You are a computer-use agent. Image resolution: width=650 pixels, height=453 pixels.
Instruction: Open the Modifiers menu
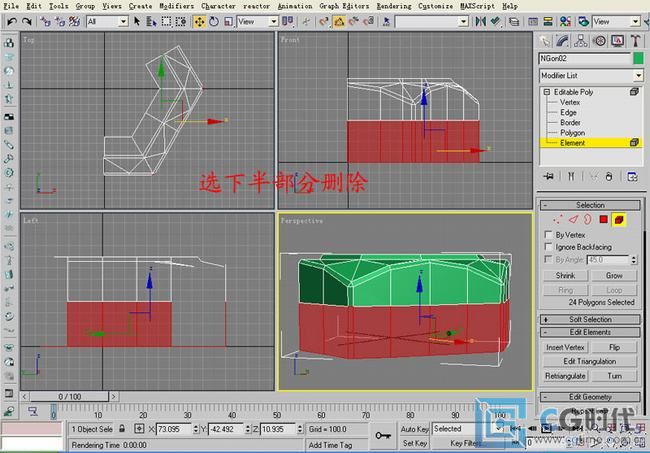pos(177,6)
